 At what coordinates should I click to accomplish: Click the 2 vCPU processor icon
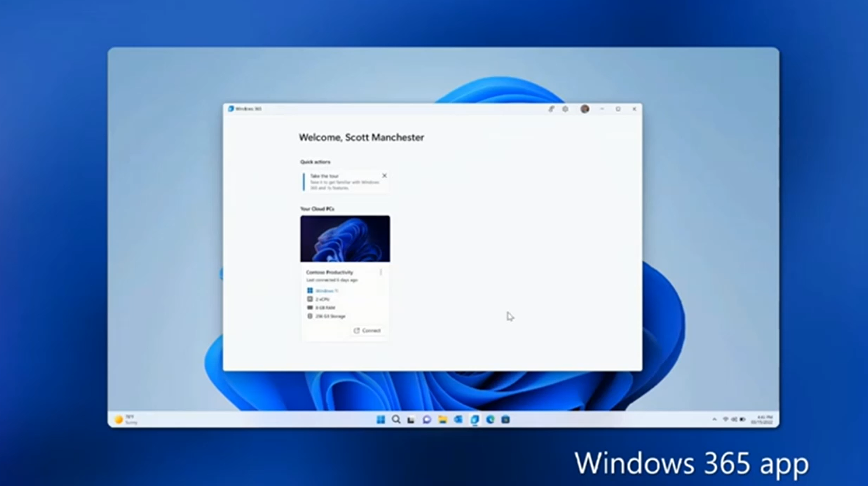coord(310,299)
